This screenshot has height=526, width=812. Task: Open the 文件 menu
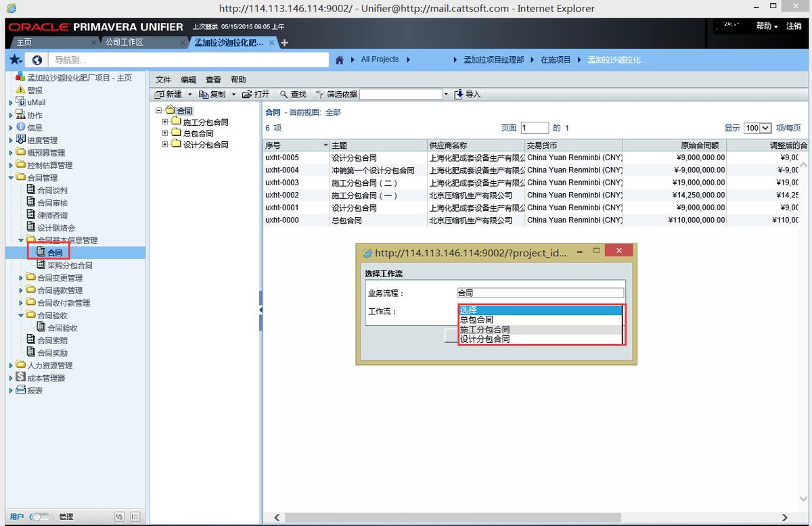[x=162, y=79]
